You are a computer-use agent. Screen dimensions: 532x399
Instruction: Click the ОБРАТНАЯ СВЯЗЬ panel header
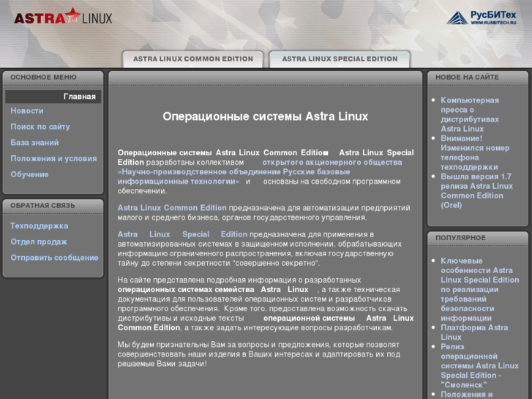click(42, 206)
